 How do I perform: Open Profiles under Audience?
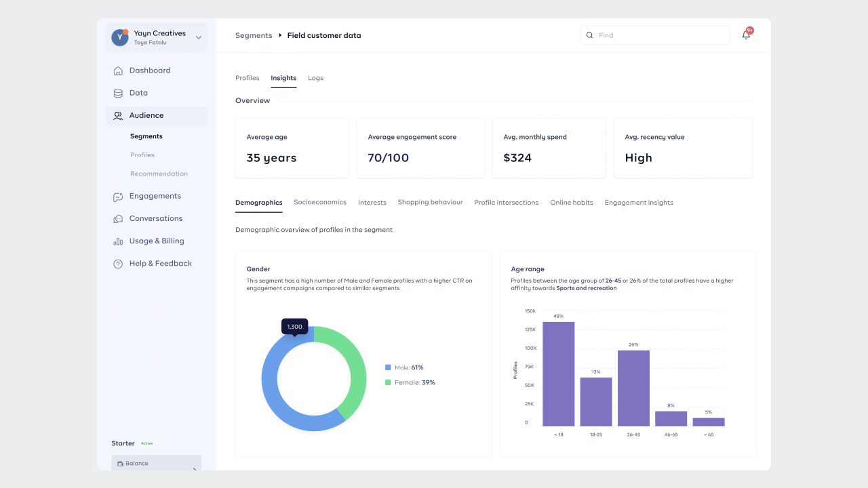coord(142,155)
